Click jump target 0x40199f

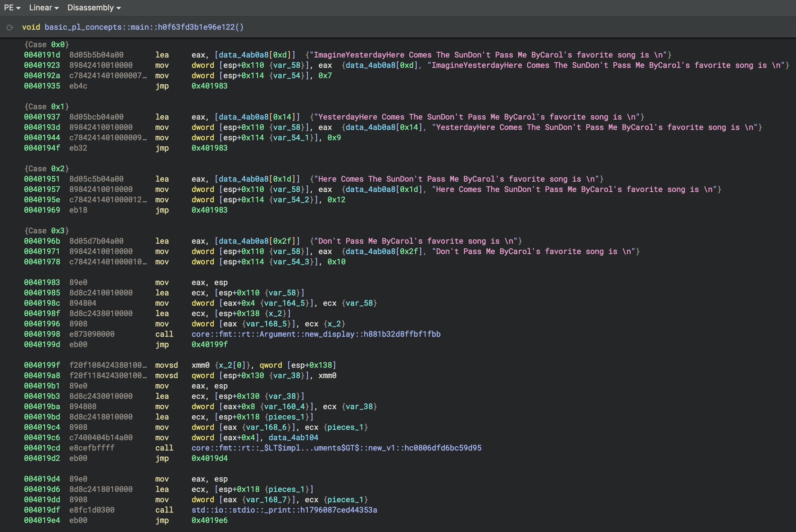[209, 344]
